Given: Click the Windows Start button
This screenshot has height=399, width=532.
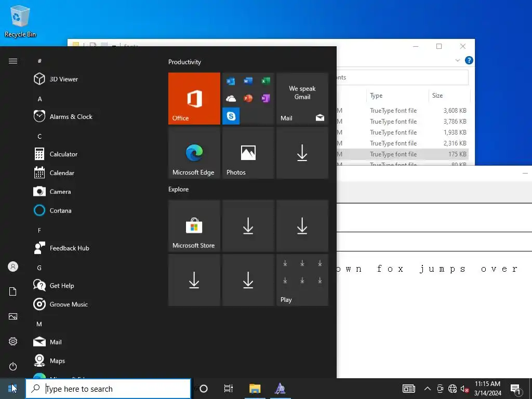Looking at the screenshot, I should [x=12, y=389].
